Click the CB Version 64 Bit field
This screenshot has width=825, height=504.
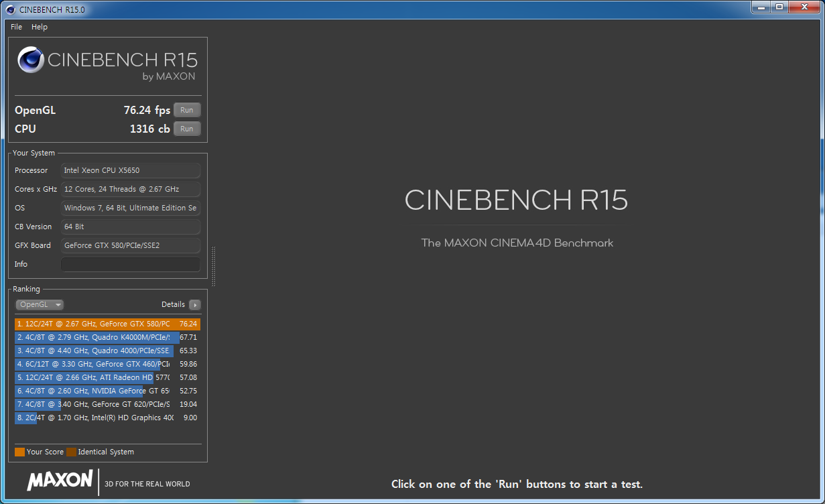pyautogui.click(x=131, y=227)
